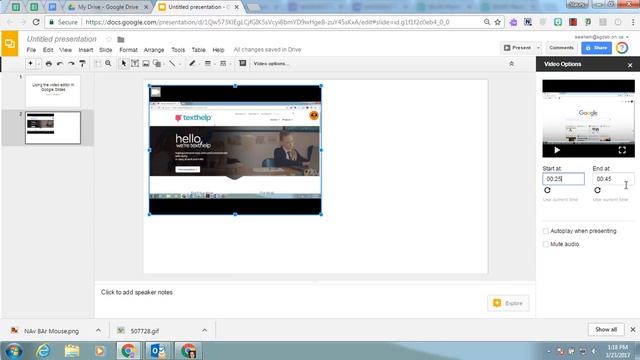Select slide 1 thumbnail
The image size is (640, 360).
pyautogui.click(x=53, y=91)
